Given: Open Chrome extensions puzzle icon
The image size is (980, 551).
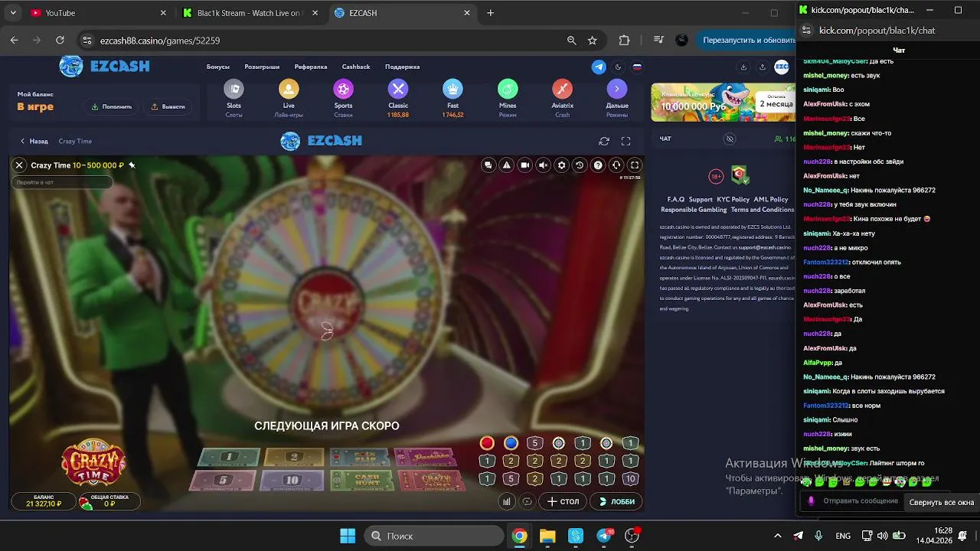Looking at the screenshot, I should click(x=624, y=40).
